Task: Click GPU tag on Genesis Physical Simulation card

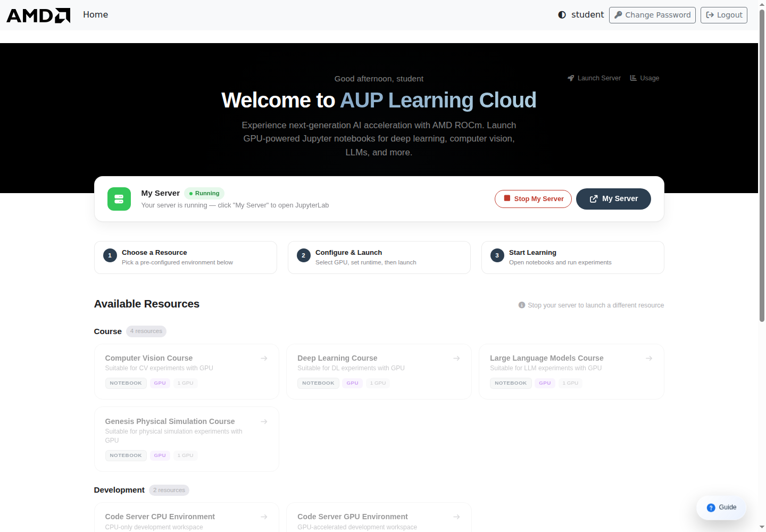Action: 160,456
